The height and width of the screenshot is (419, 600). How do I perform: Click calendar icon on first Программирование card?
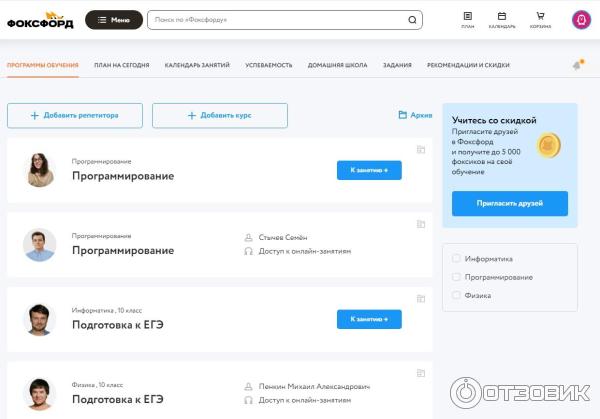click(x=421, y=150)
